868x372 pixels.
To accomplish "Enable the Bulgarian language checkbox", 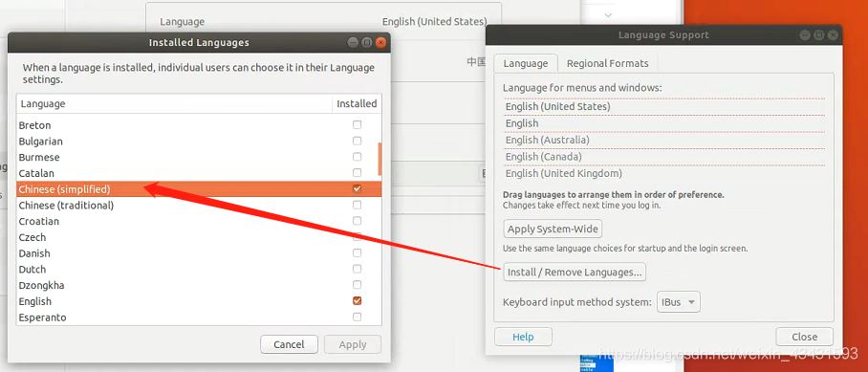I will coord(358,141).
